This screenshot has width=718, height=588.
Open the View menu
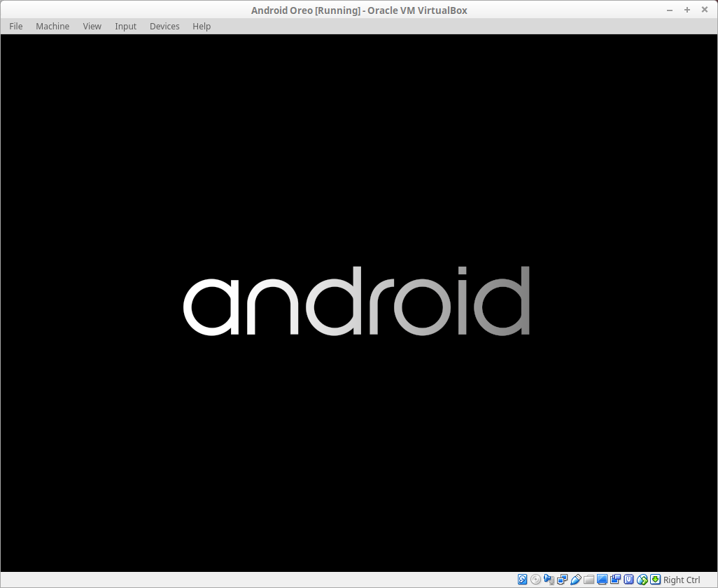click(92, 26)
